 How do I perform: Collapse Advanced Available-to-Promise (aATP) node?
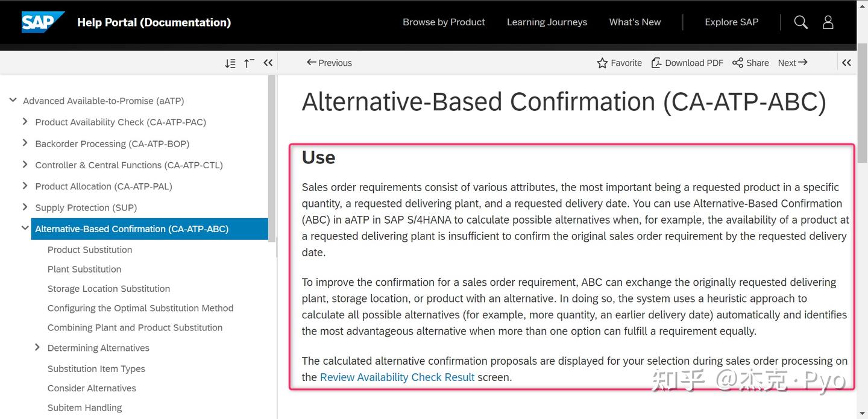pyautogui.click(x=13, y=100)
